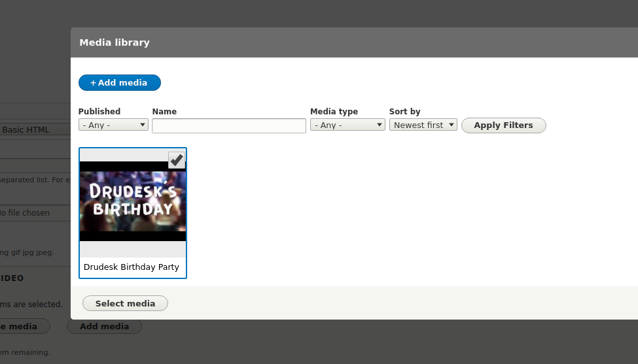Viewport: 638px width, 364px height.
Task: Click Apply Filters button
Action: pyautogui.click(x=503, y=125)
